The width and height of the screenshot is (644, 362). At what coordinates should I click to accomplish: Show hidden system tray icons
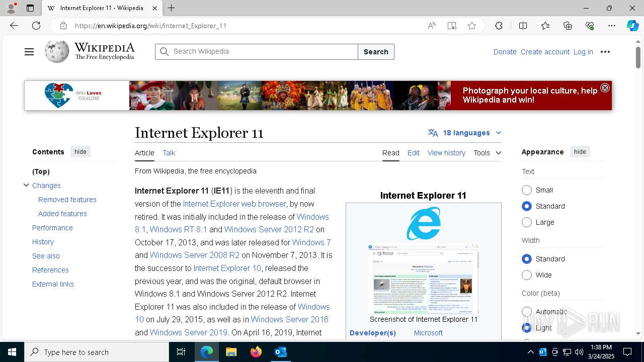coord(530,352)
